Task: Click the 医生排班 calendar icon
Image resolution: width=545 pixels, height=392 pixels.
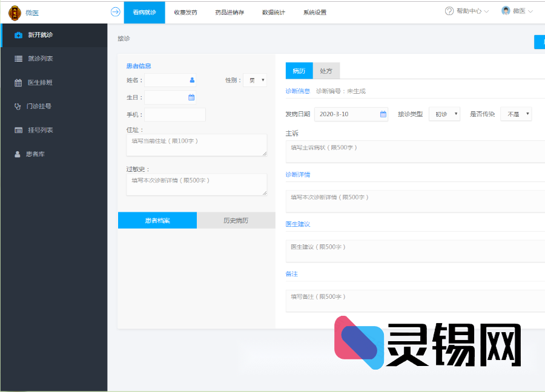Action: (18, 83)
